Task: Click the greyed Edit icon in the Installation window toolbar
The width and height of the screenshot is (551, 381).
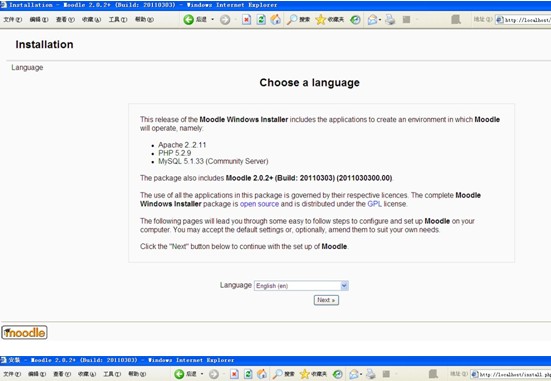Action: coord(407,20)
